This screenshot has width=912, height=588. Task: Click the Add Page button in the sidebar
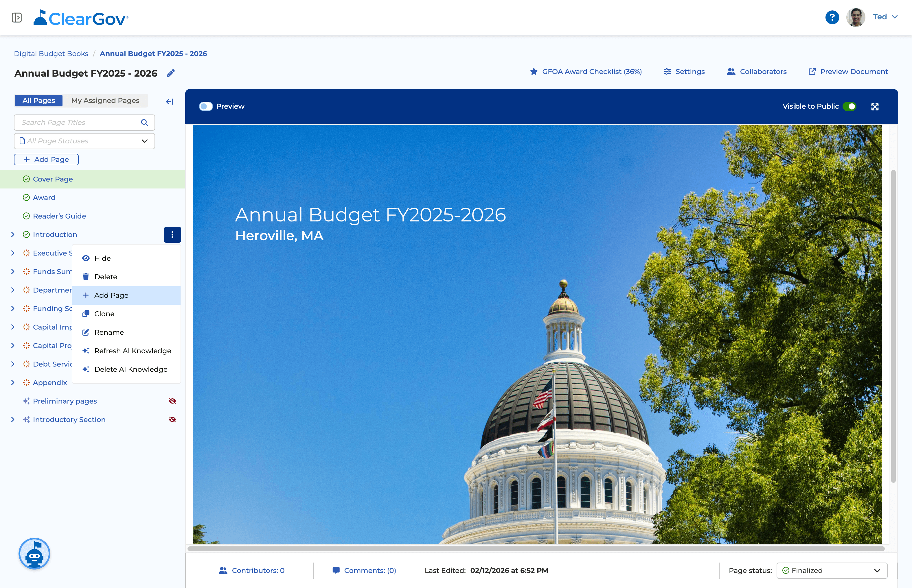click(x=46, y=159)
